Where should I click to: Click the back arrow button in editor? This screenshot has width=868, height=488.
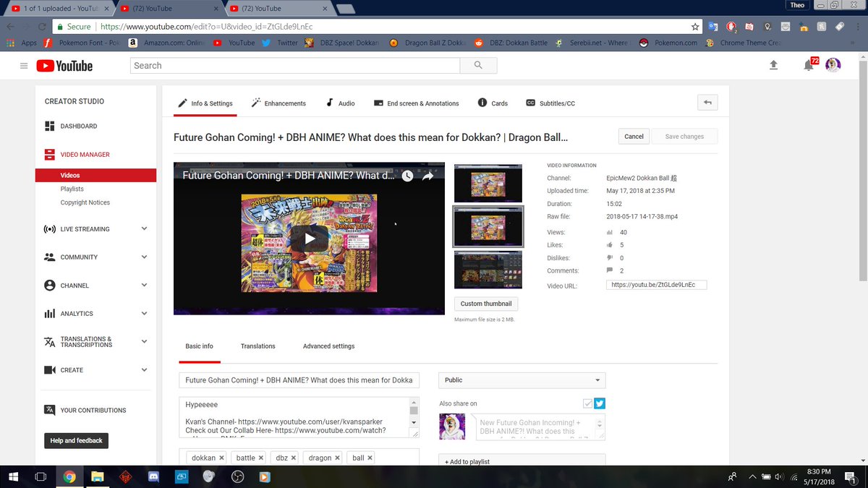pyautogui.click(x=707, y=103)
